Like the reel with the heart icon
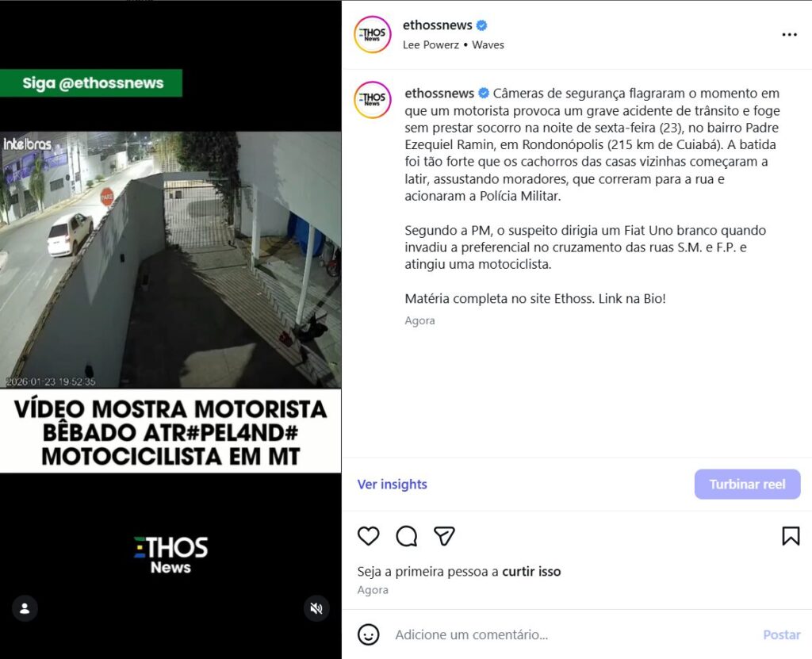Viewport: 812px width, 659px height. [x=368, y=536]
